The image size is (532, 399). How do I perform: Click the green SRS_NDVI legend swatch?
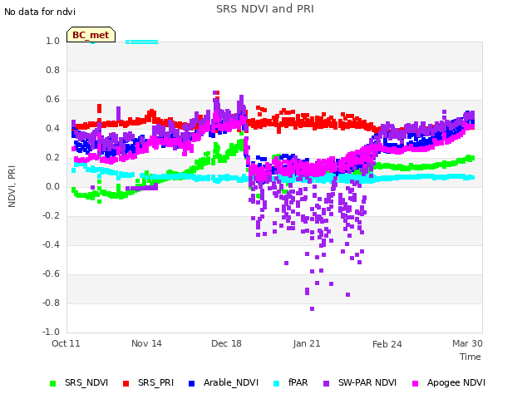[52, 383]
